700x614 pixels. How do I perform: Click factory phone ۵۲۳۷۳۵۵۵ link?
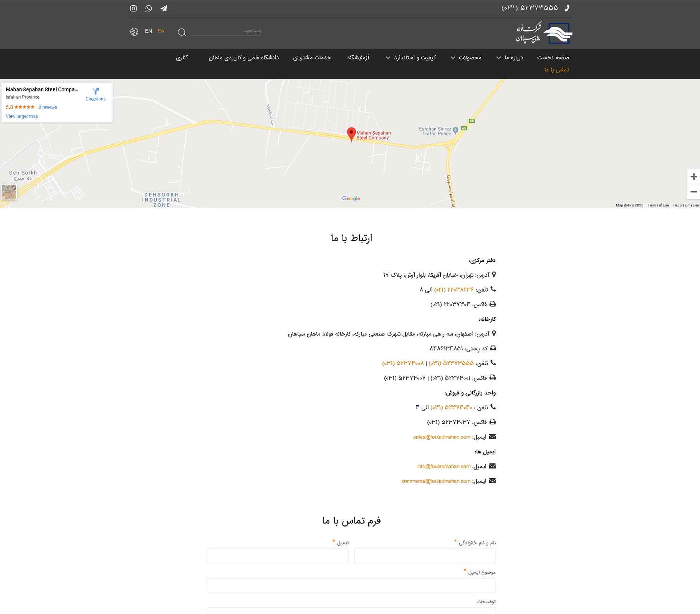tap(451, 363)
